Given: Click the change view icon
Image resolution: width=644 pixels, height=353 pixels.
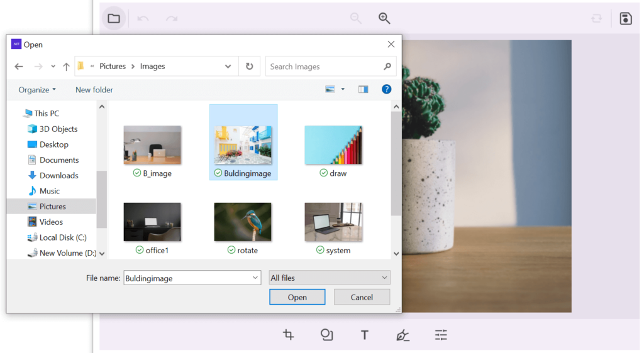Looking at the screenshot, I should point(330,89).
